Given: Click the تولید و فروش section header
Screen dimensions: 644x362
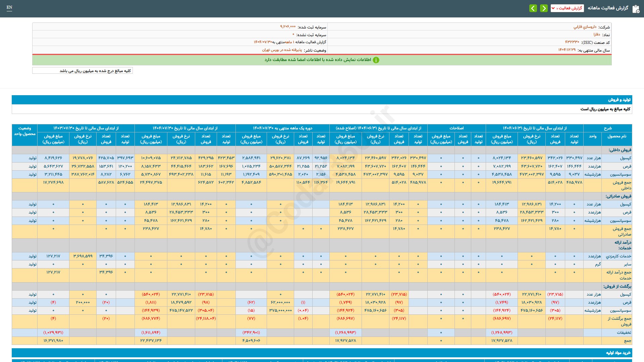Looking at the screenshot, I should pos(619,100).
